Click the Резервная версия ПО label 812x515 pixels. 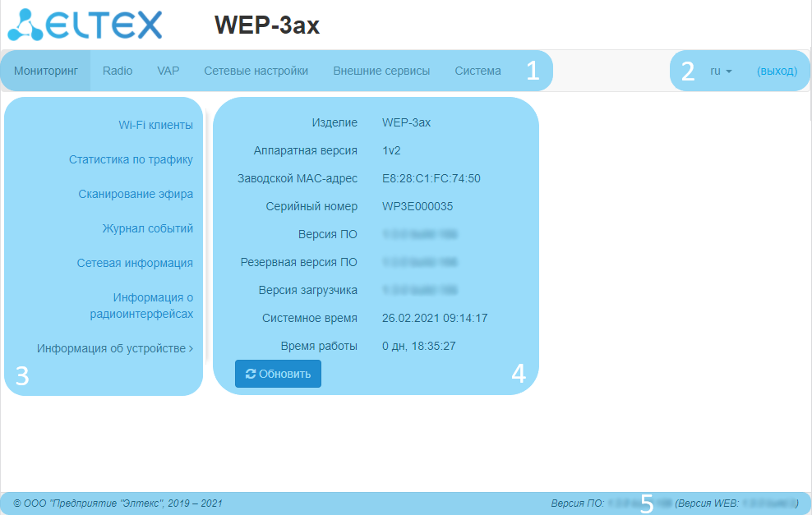point(299,262)
